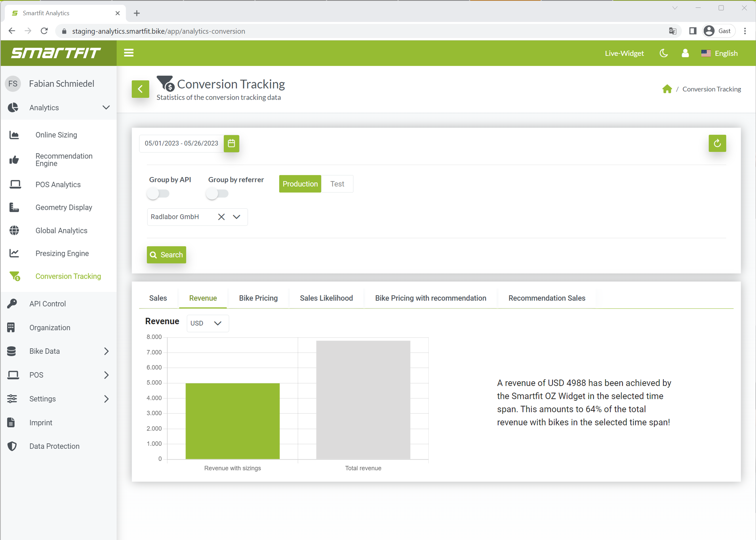The image size is (756, 540).
Task: Click the green calendar date picker icon
Action: pos(231,143)
